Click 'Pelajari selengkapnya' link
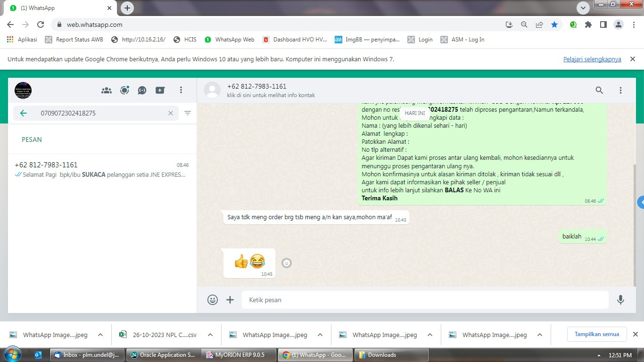The image size is (644, 362). click(x=592, y=59)
